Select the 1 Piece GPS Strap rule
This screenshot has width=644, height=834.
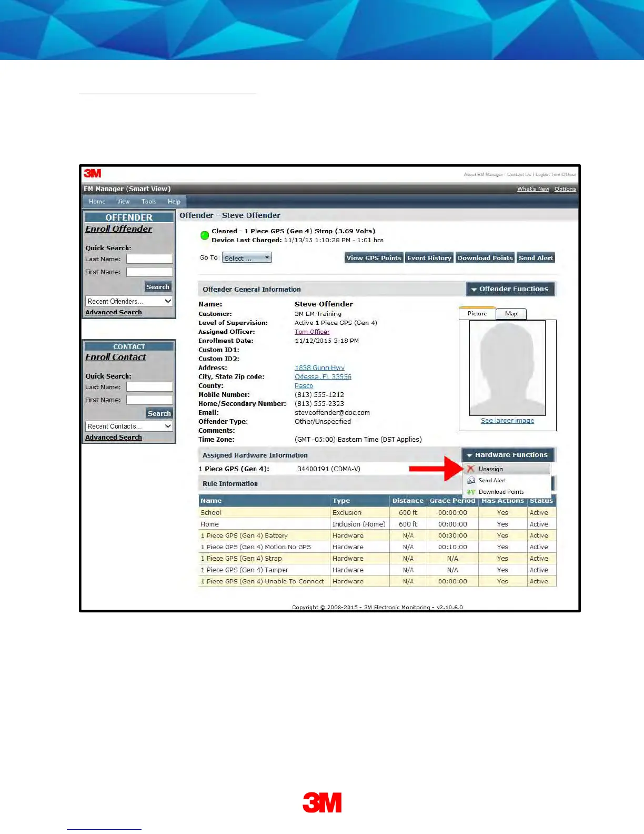377,559
